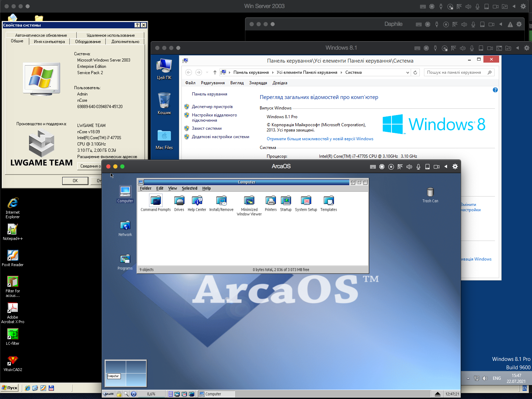The image size is (532, 399).
Task: Click OK in the Свойства системы dialog
Action: [x=75, y=181]
